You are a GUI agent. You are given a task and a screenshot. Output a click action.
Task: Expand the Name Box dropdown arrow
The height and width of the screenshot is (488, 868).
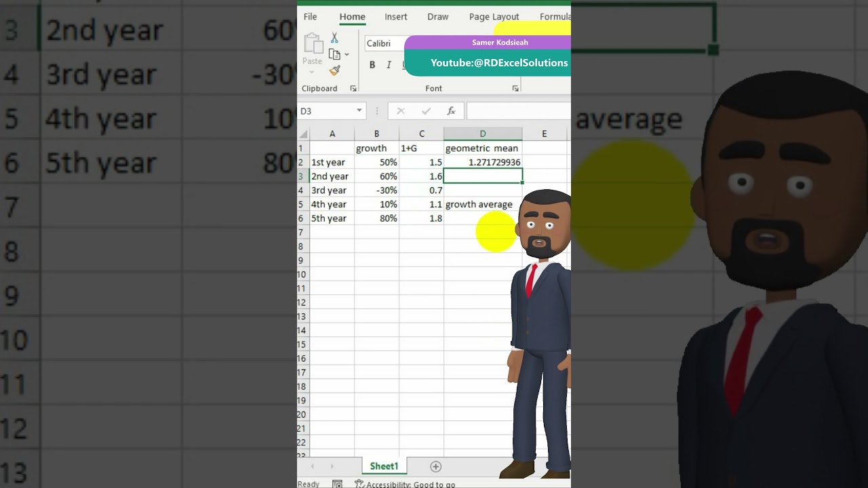pyautogui.click(x=359, y=111)
